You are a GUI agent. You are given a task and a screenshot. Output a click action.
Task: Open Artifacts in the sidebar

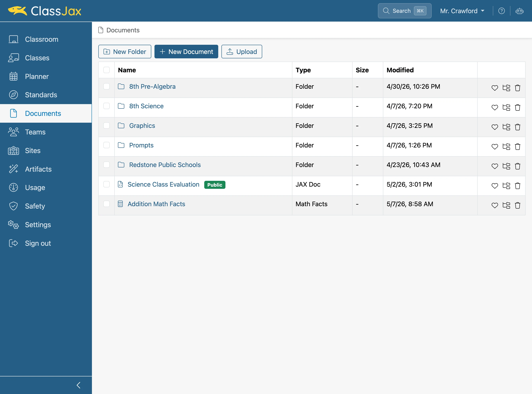[x=46, y=169]
